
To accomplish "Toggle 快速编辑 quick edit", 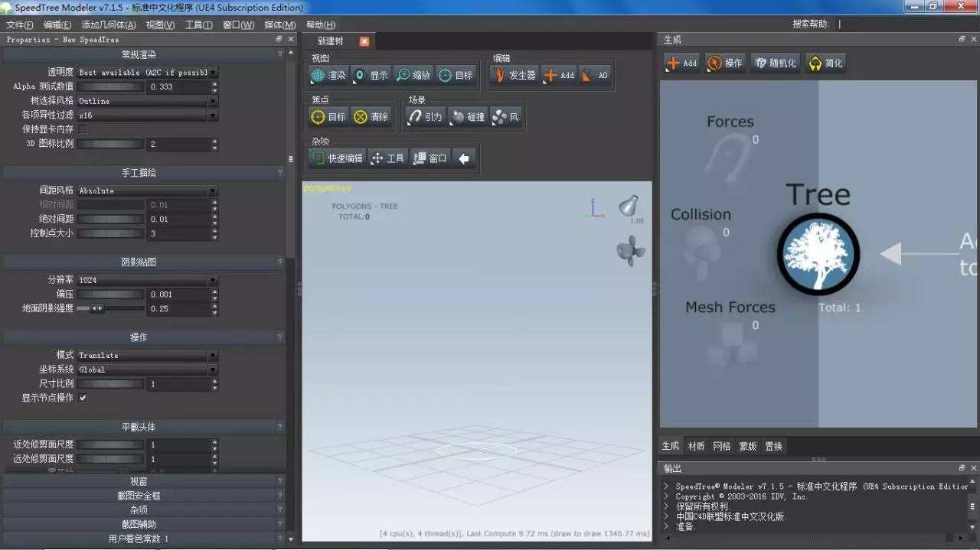I will pos(337,158).
